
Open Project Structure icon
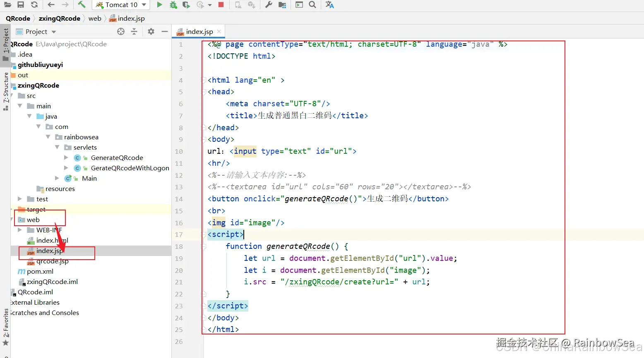282,5
